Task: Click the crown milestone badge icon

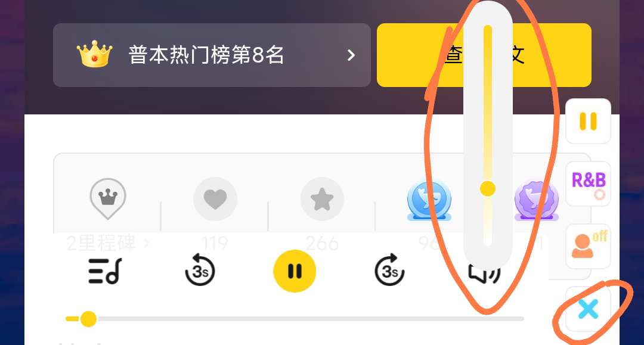Action: (x=107, y=198)
